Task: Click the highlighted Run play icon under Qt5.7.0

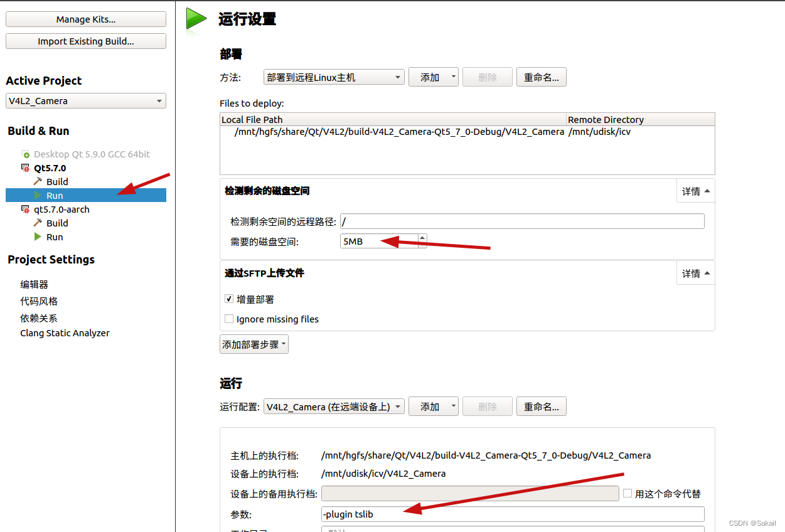Action: click(x=38, y=195)
